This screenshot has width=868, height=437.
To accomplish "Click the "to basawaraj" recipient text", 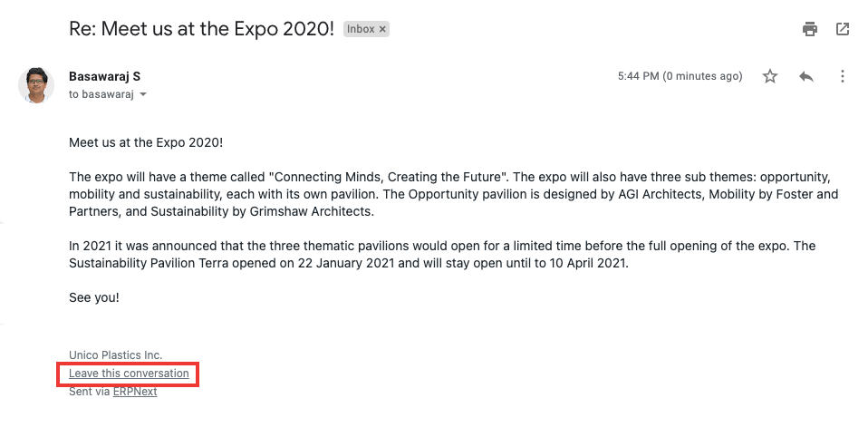I will [101, 94].
